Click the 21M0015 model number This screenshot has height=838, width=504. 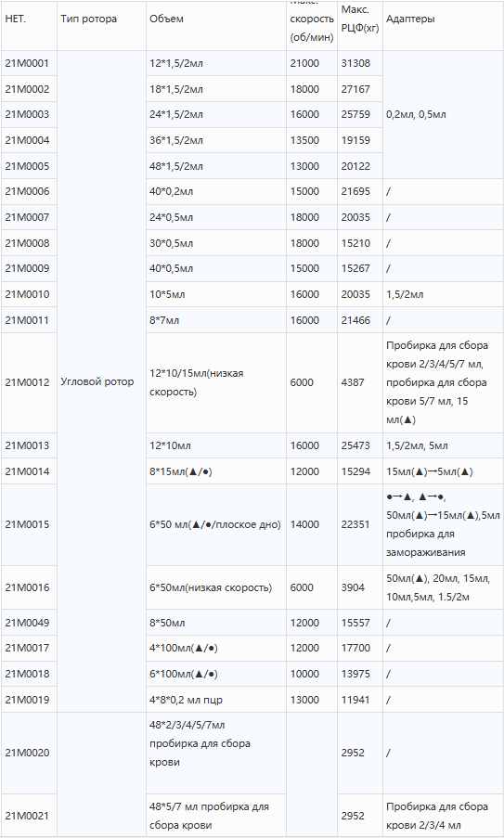click(x=27, y=524)
